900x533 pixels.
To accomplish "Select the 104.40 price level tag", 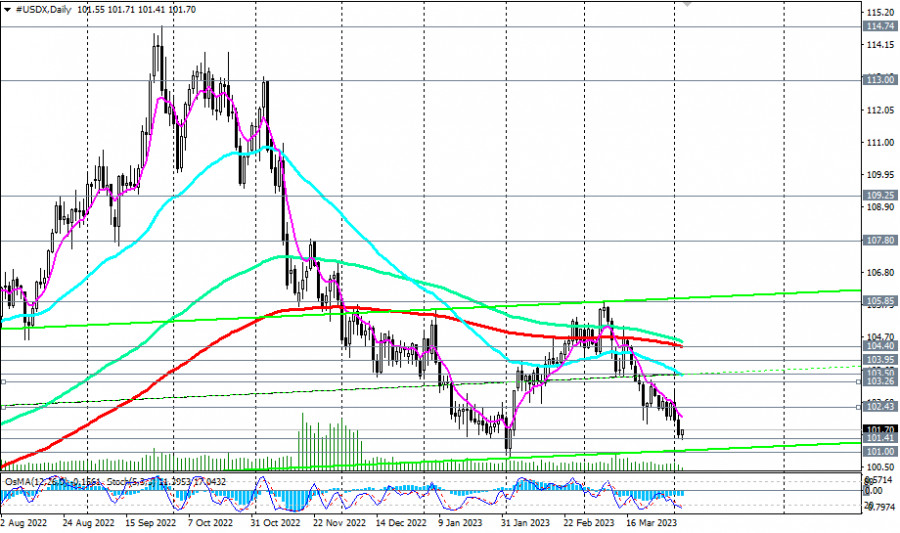I will (879, 346).
